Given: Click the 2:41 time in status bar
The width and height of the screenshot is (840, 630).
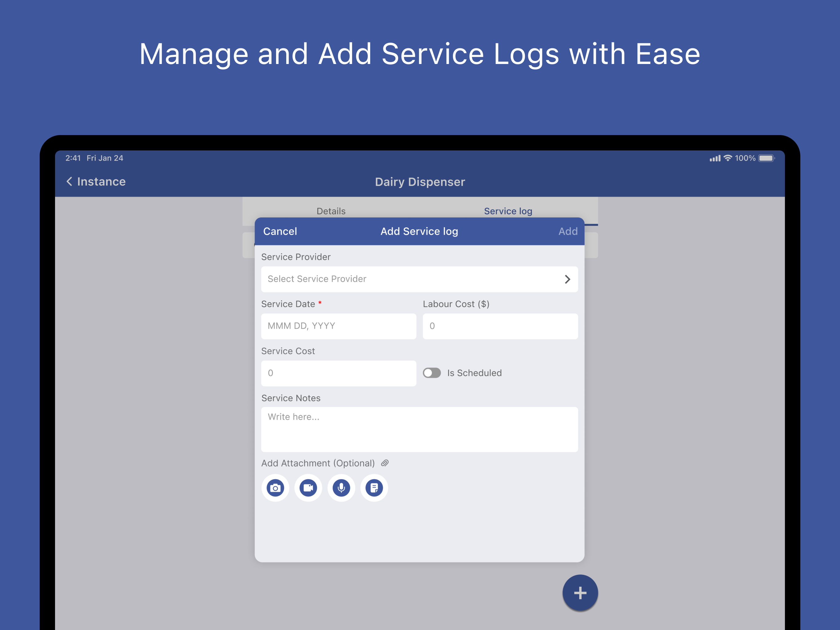Looking at the screenshot, I should tap(73, 158).
